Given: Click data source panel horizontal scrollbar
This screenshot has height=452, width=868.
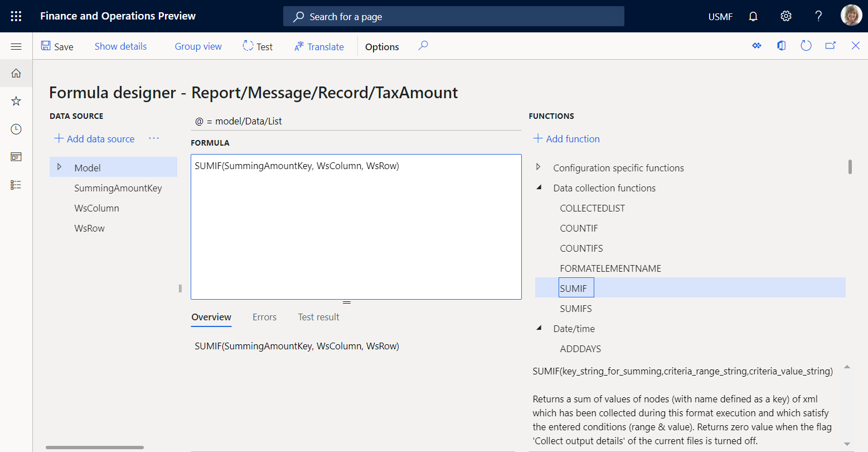Looking at the screenshot, I should (95, 447).
